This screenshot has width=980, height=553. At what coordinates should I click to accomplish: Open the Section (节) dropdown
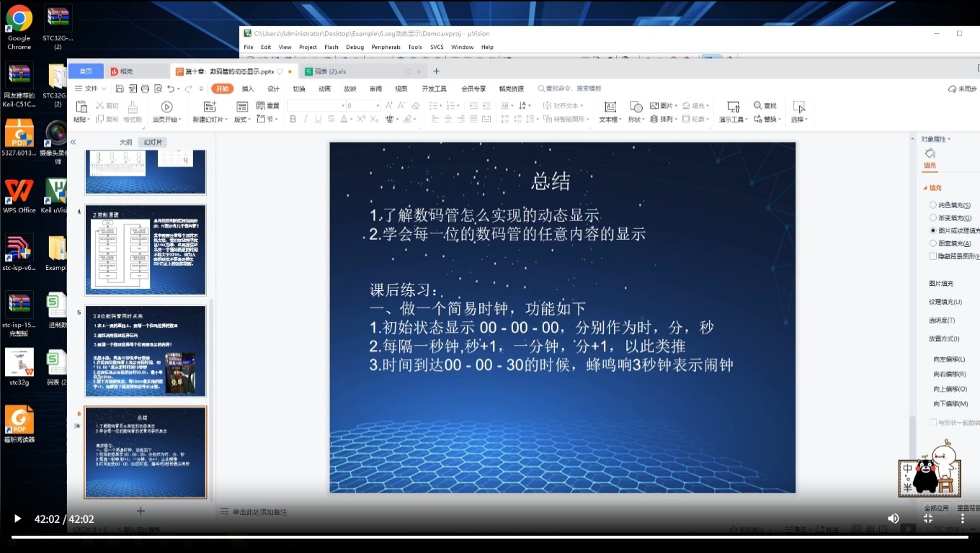268,120
